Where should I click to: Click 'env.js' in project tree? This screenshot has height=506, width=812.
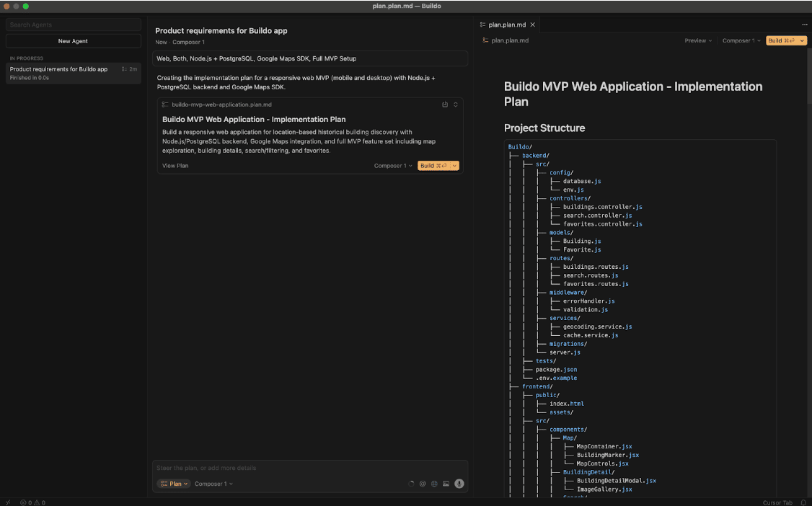coord(573,190)
